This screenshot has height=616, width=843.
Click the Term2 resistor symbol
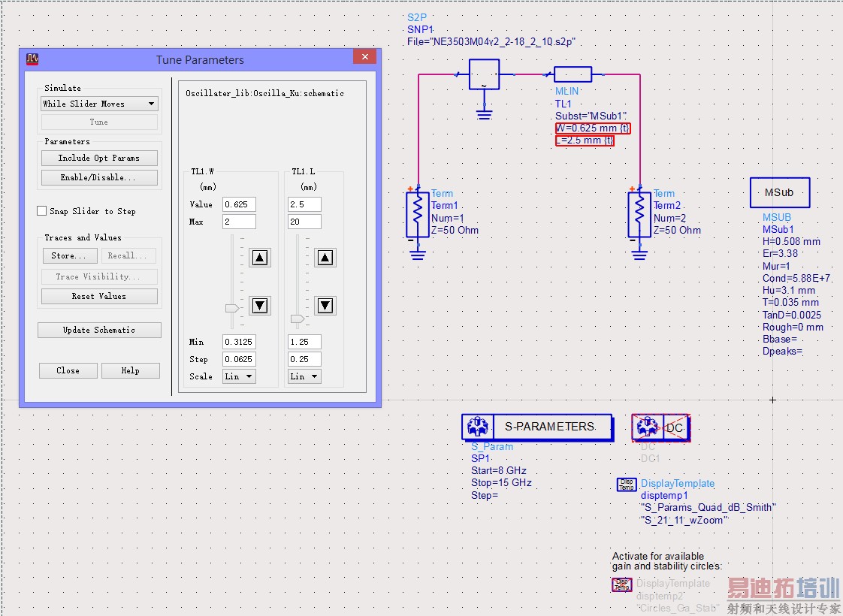[639, 213]
